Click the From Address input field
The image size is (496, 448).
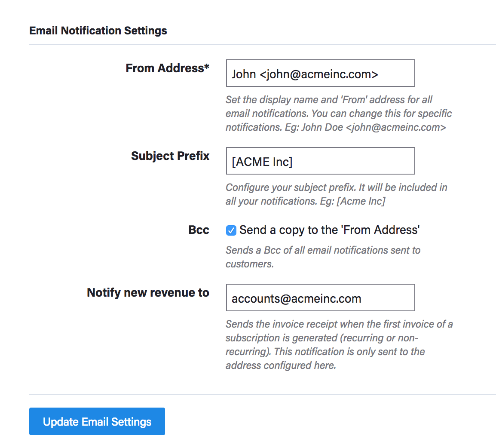click(x=320, y=74)
